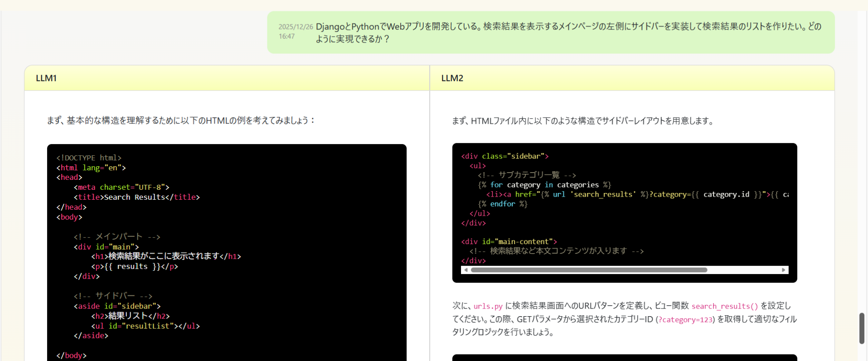Click the div class="sidebar" code line
The width and height of the screenshot is (868, 361).
pos(504,156)
